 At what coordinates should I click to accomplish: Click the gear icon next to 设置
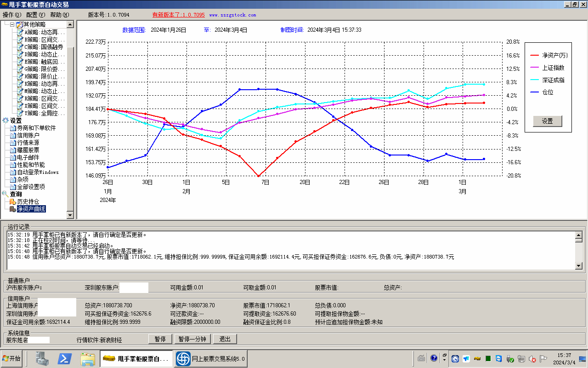(x=6, y=121)
